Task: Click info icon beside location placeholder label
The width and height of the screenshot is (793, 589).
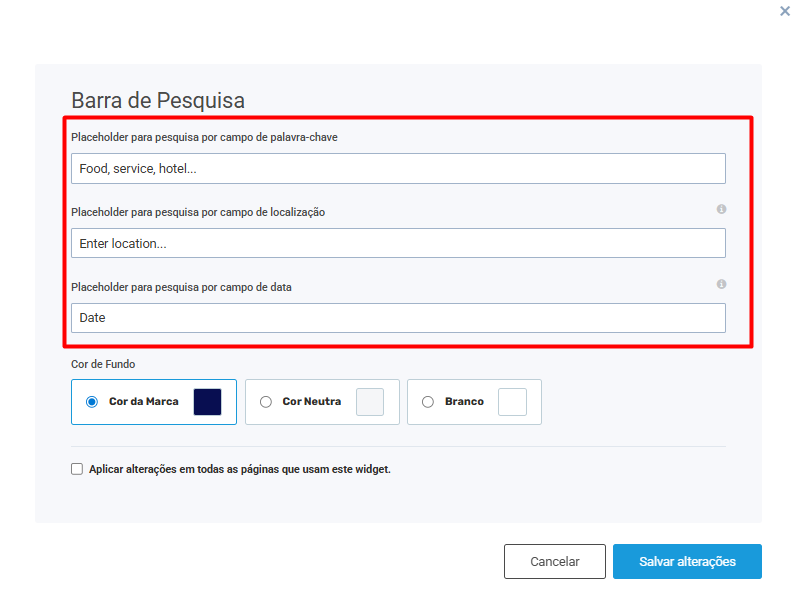Action: pos(721,209)
